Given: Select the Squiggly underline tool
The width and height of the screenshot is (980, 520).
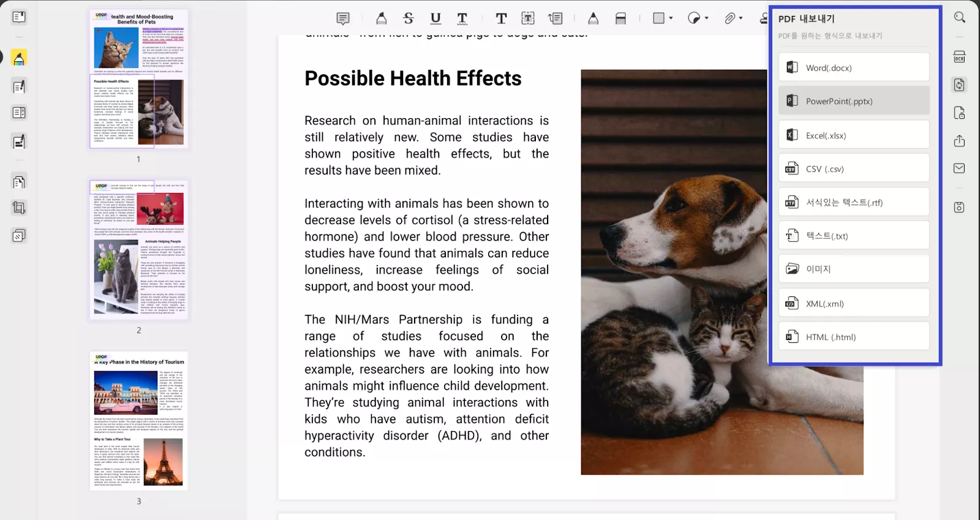Looking at the screenshot, I should coord(462,18).
